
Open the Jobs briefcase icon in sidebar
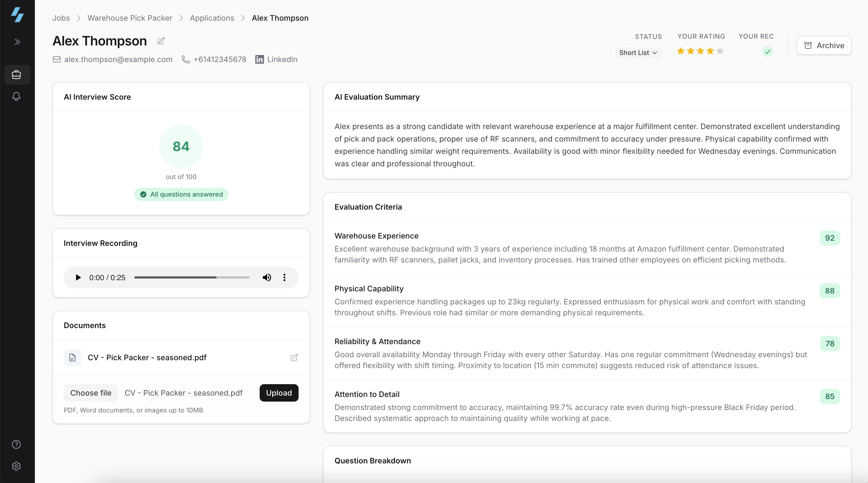16,74
